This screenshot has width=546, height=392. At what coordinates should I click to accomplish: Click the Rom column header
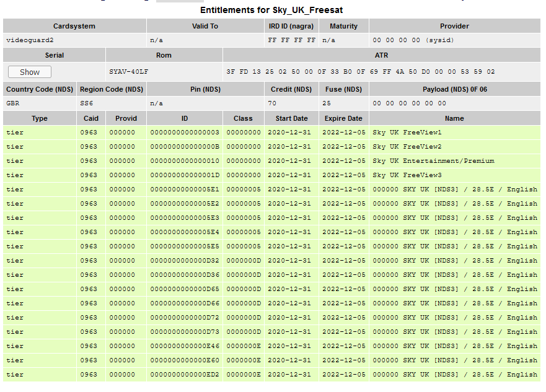coord(164,55)
